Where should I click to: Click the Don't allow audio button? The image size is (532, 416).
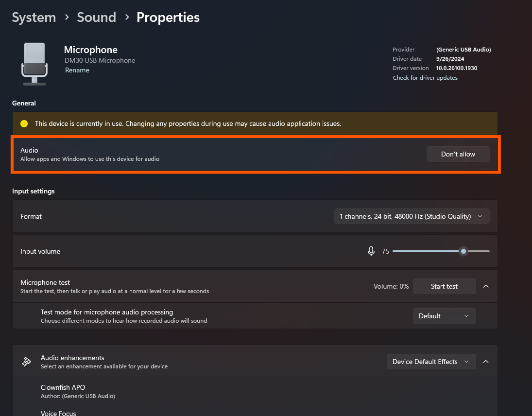coord(458,154)
